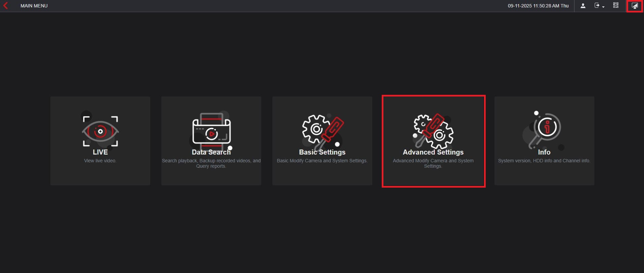Click the Advanced Settings title text

(x=433, y=152)
